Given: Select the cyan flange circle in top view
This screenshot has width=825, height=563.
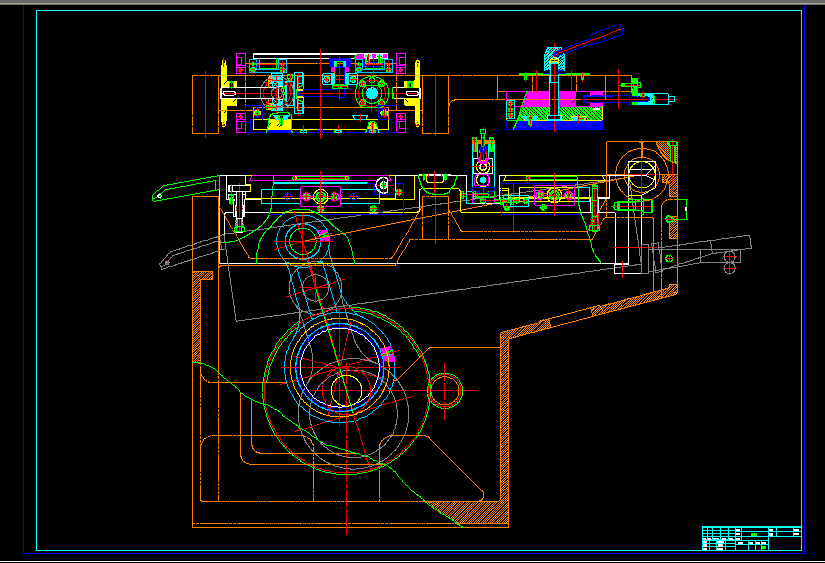Looking at the screenshot, I should tap(372, 94).
